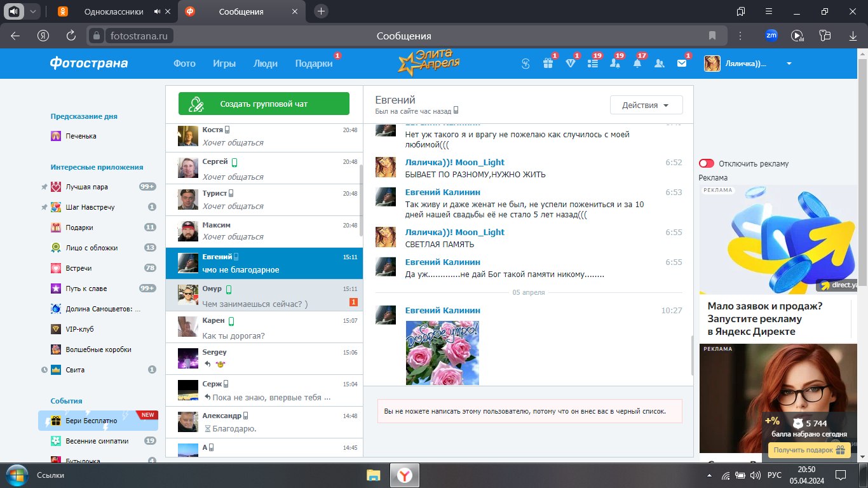Open the Игры menu item
Viewport: 868px width, 488px height.
tap(224, 64)
